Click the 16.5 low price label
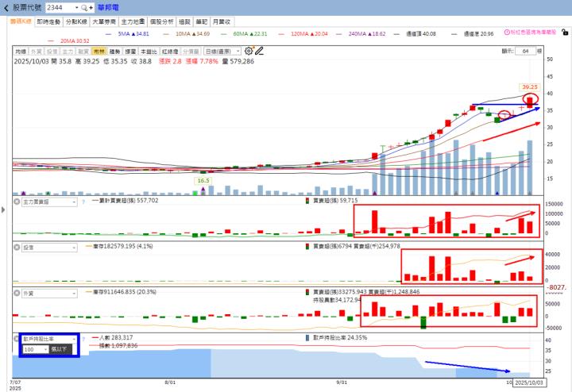Image resolution: width=572 pixels, height=392 pixels. (x=203, y=181)
